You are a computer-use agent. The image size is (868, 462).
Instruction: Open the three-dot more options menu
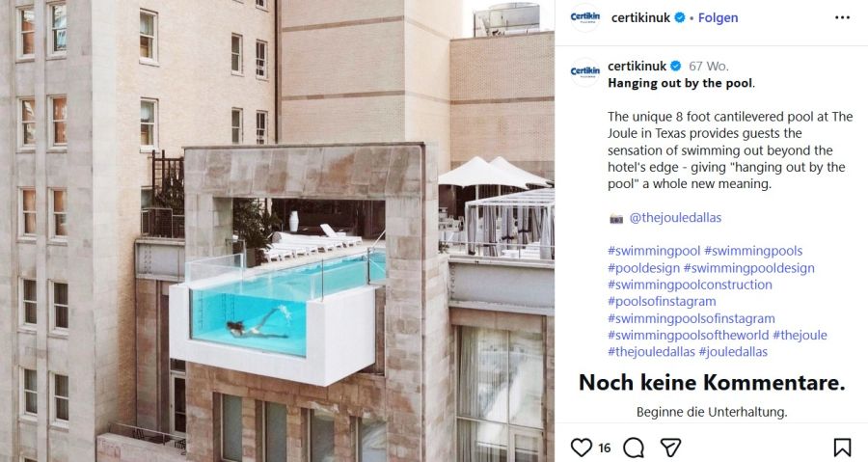coord(842,17)
